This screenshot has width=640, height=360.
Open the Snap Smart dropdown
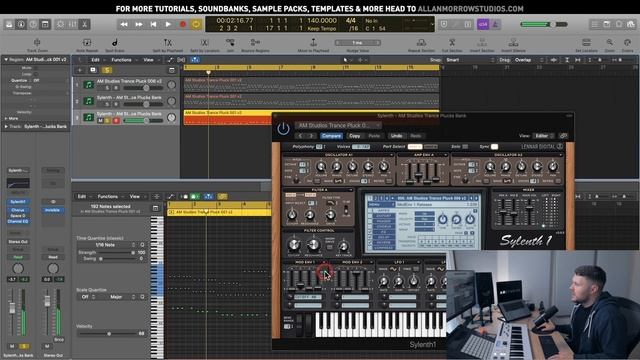469,60
